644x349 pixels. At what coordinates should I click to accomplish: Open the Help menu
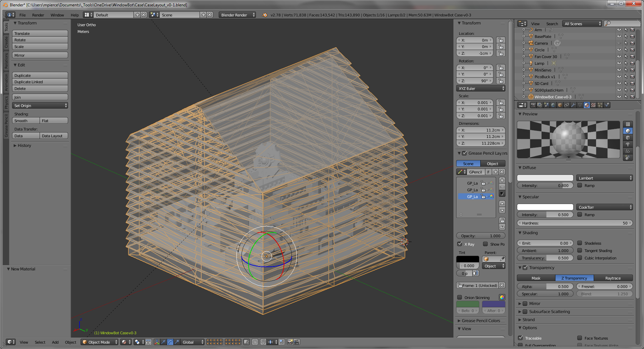pyautogui.click(x=74, y=15)
